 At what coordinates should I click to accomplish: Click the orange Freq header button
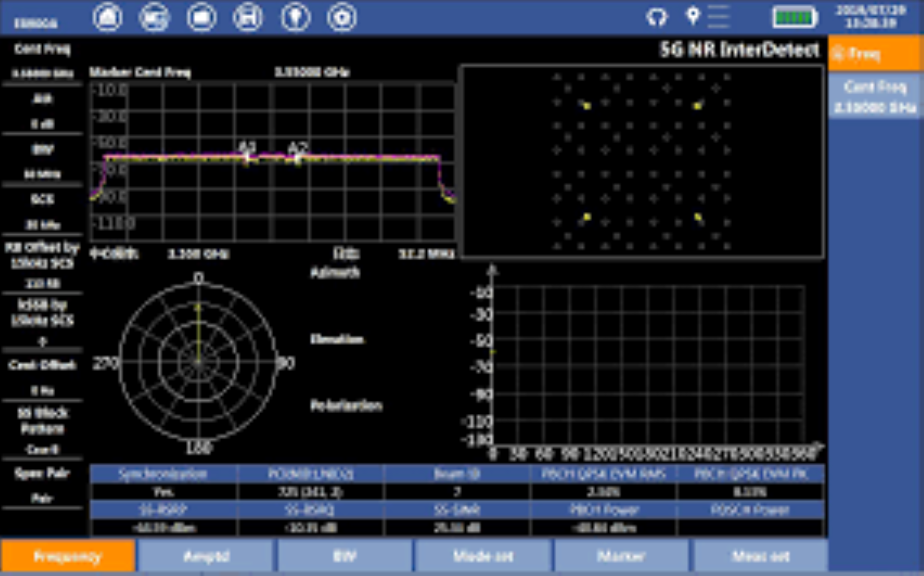[876, 53]
